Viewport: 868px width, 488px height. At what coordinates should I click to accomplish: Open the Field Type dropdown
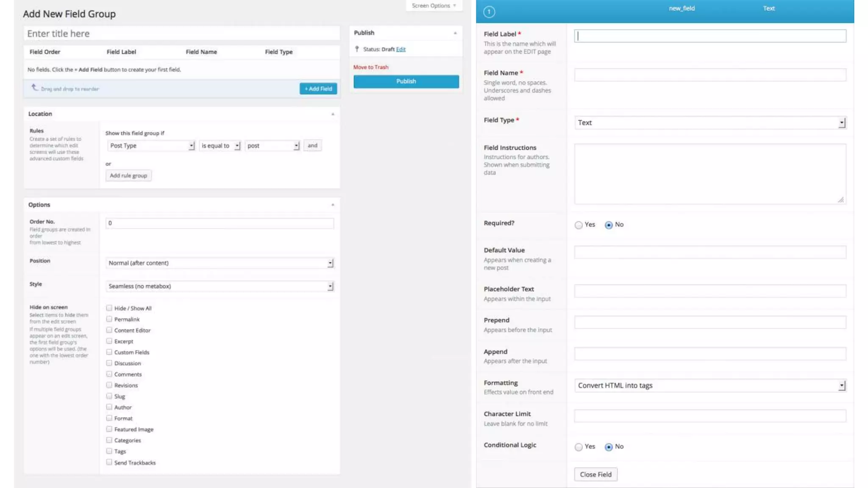(x=710, y=123)
